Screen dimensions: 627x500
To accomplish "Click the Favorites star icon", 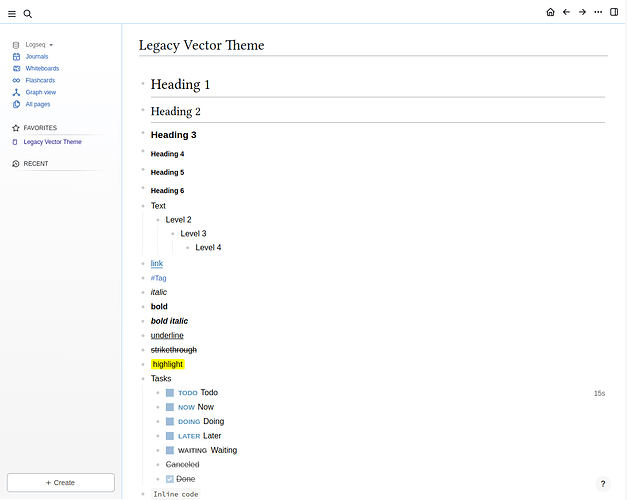I will 16,128.
